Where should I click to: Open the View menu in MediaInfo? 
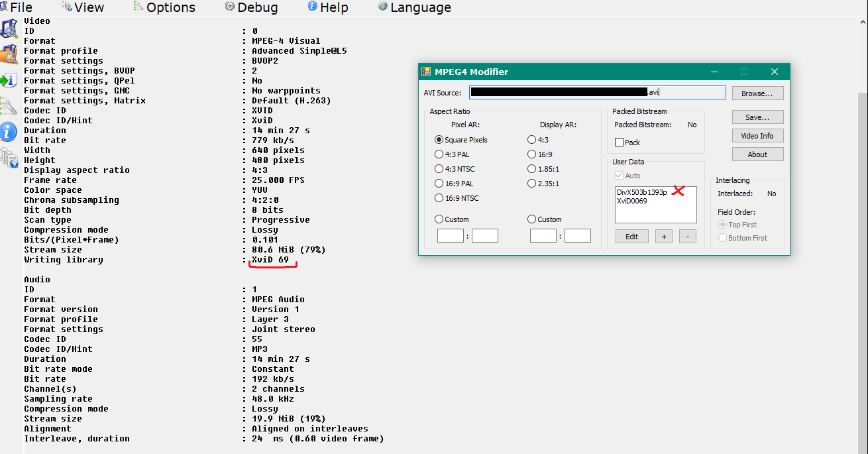point(83,7)
